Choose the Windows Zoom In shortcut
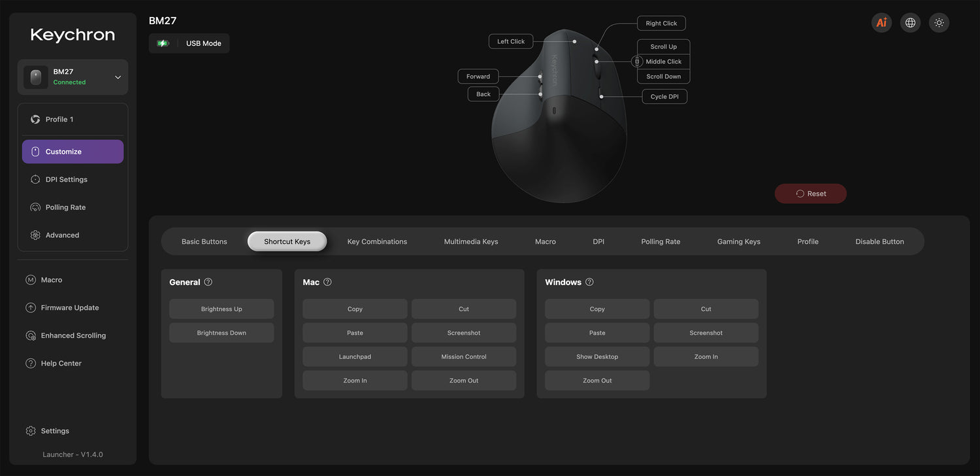This screenshot has width=980, height=476. tap(706, 357)
